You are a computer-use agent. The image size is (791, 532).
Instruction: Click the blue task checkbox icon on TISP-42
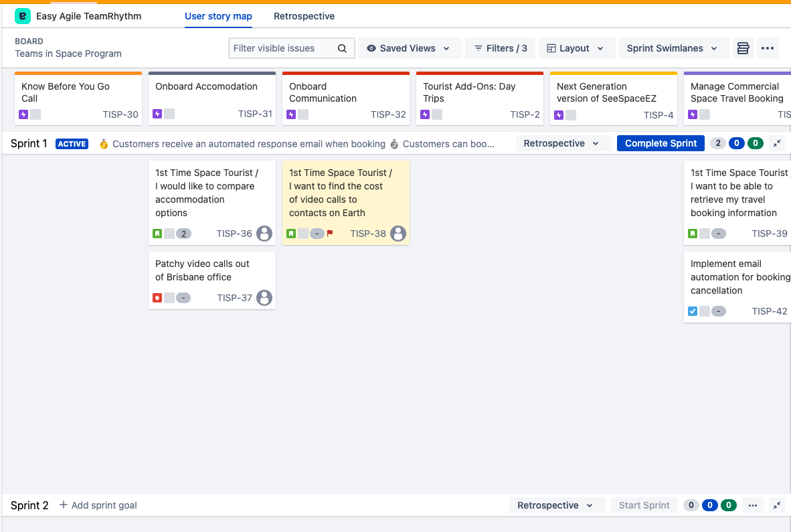pos(693,311)
